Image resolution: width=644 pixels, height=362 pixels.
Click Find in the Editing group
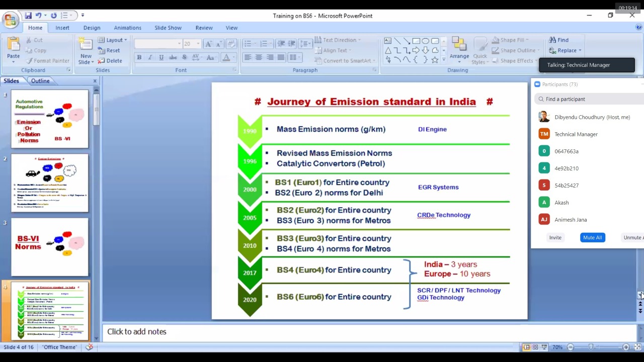tap(558, 40)
